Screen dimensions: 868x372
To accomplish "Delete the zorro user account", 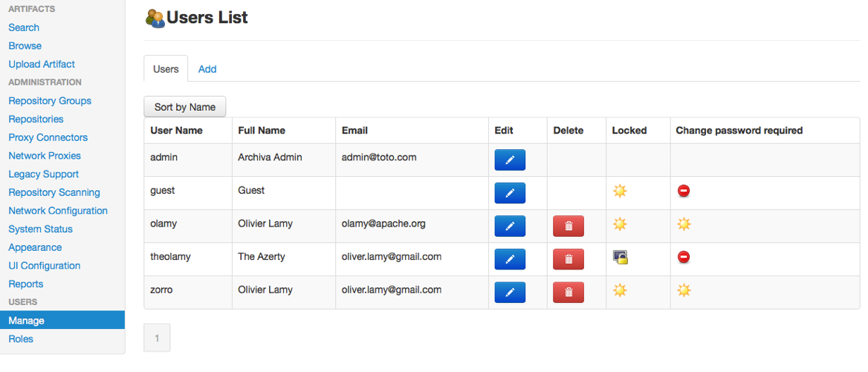I will coord(569,292).
